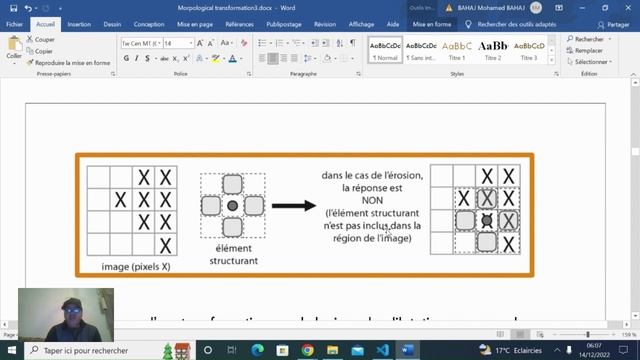Click the zoom slider handle
The width and height of the screenshot is (640, 360).
click(588, 335)
